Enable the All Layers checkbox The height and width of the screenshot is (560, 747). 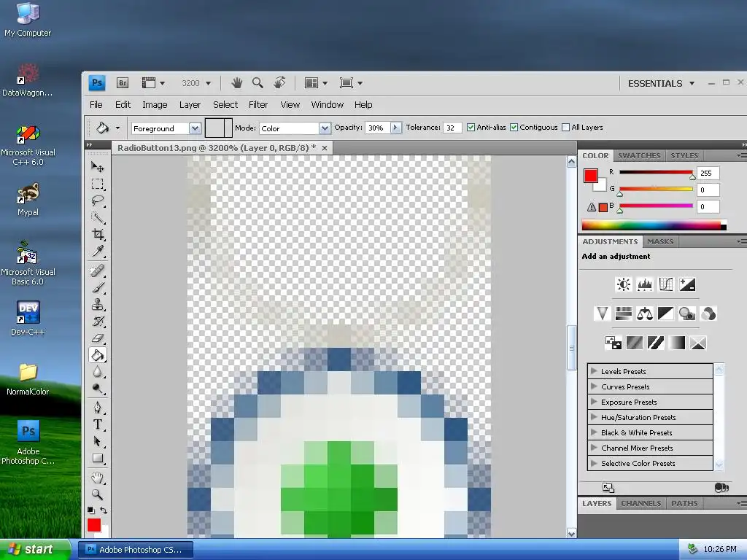565,127
